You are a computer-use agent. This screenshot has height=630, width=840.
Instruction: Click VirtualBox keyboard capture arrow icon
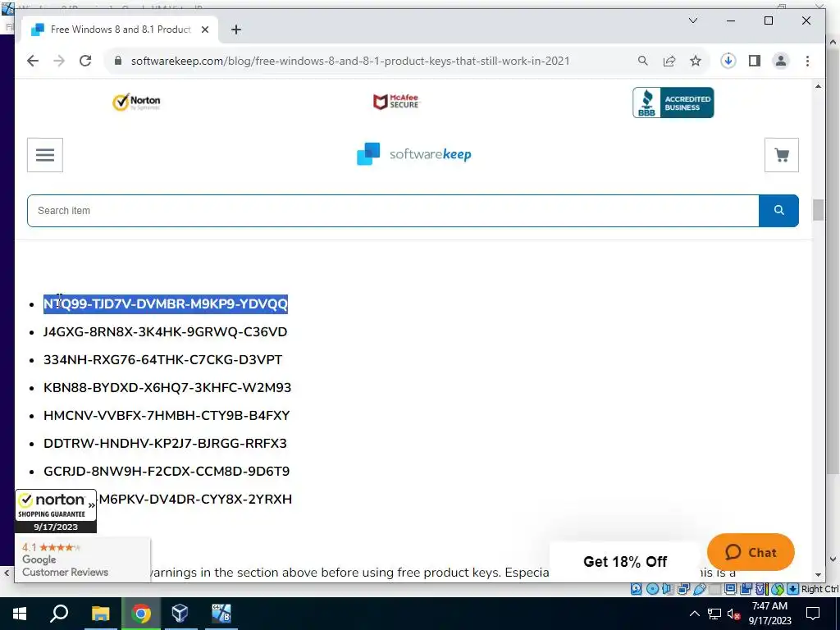[793, 589]
